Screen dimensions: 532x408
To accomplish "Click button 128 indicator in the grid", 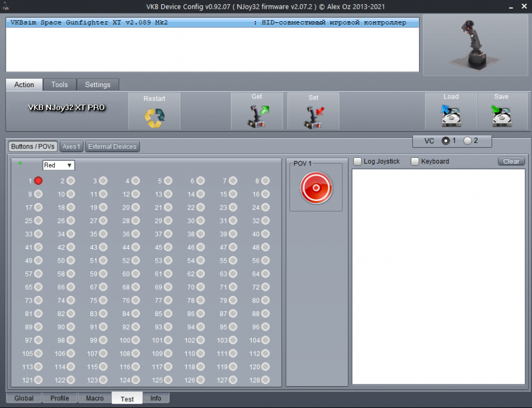I will pos(265,380).
